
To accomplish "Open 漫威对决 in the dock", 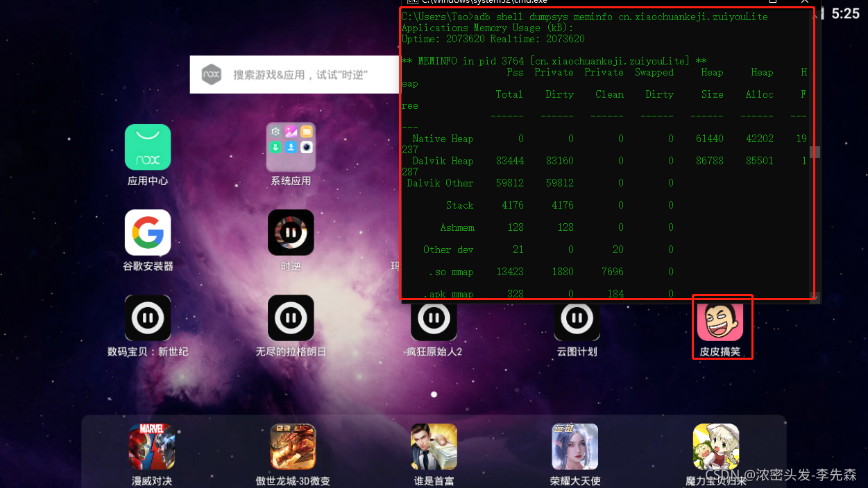I will [152, 446].
